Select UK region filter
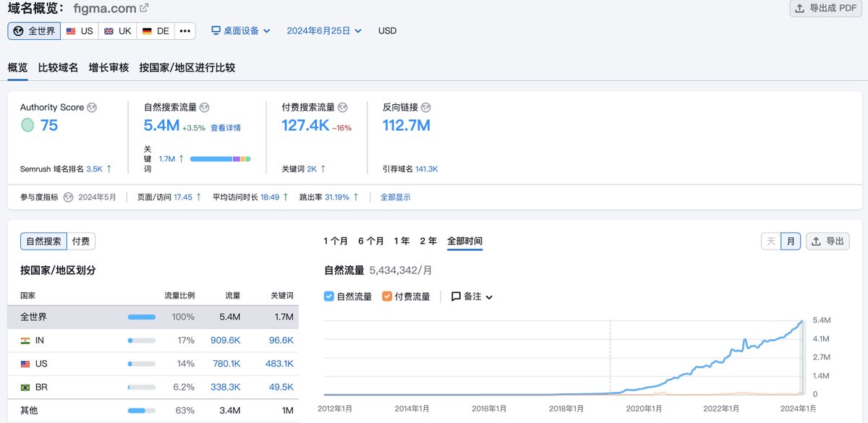 [x=118, y=31]
